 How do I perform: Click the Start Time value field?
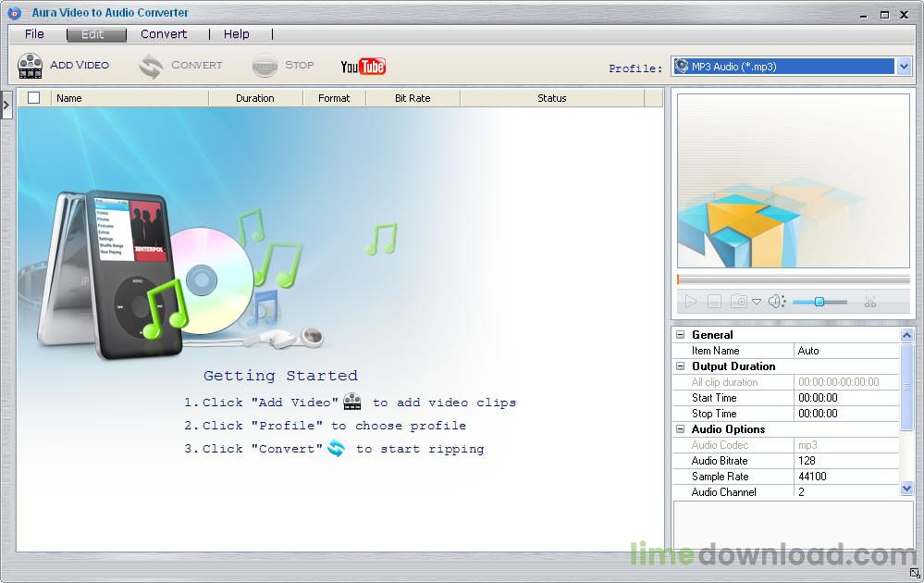tap(846, 397)
